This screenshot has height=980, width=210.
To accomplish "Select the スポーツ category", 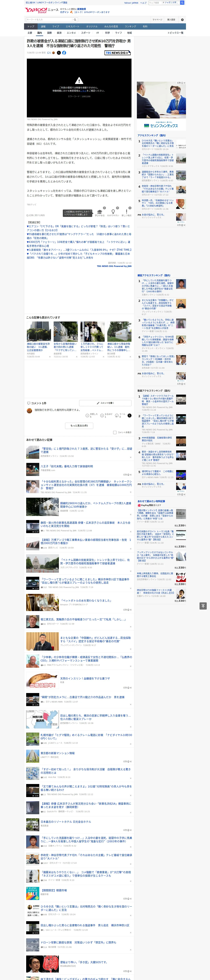I will 86,33.
